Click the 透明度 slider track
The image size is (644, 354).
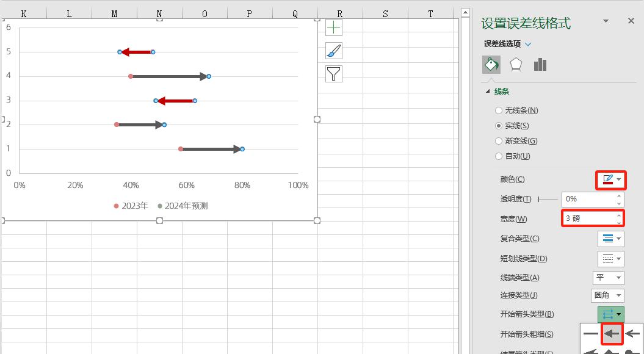point(548,199)
